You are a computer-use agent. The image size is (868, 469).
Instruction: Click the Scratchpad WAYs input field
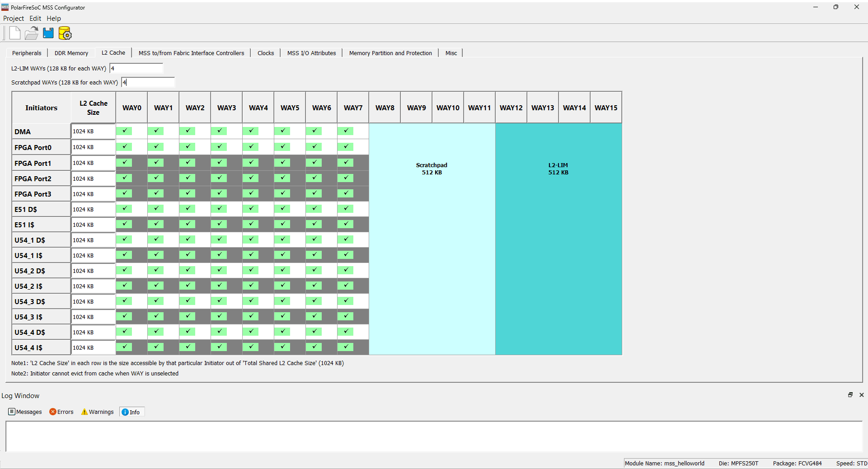coord(148,82)
